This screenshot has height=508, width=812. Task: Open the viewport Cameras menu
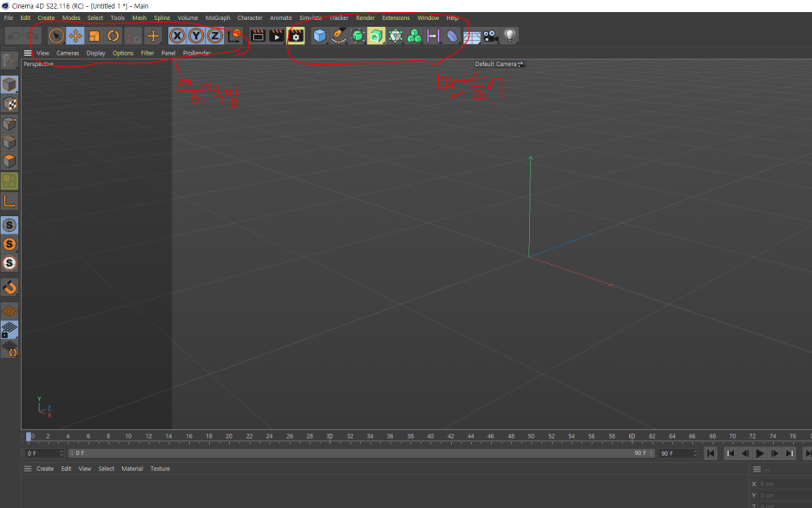coord(68,53)
